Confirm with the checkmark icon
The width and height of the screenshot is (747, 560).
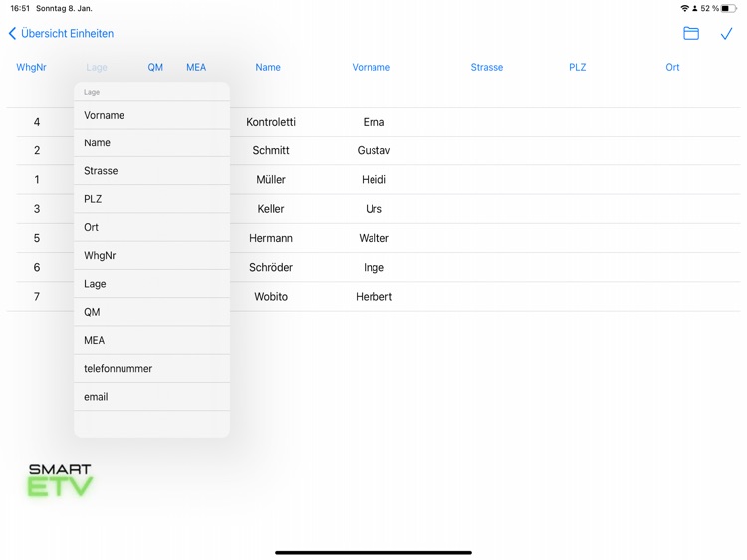pos(726,33)
